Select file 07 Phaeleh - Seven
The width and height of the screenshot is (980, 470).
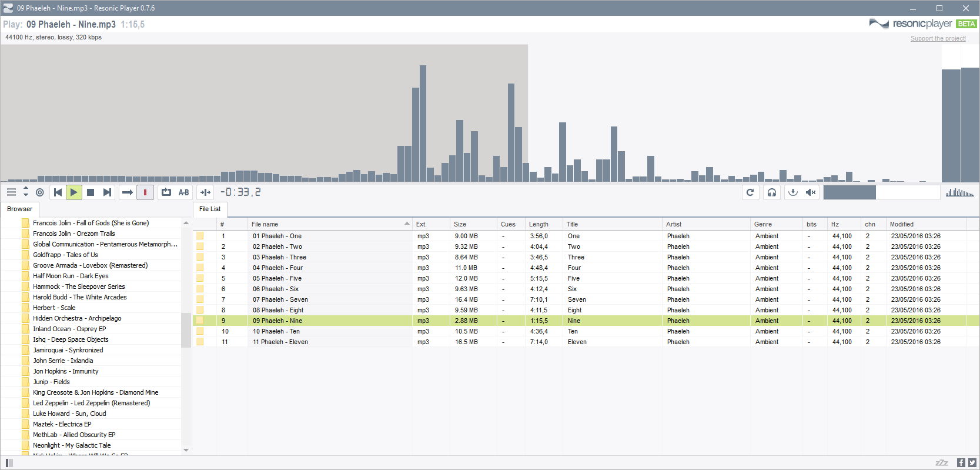pos(280,299)
